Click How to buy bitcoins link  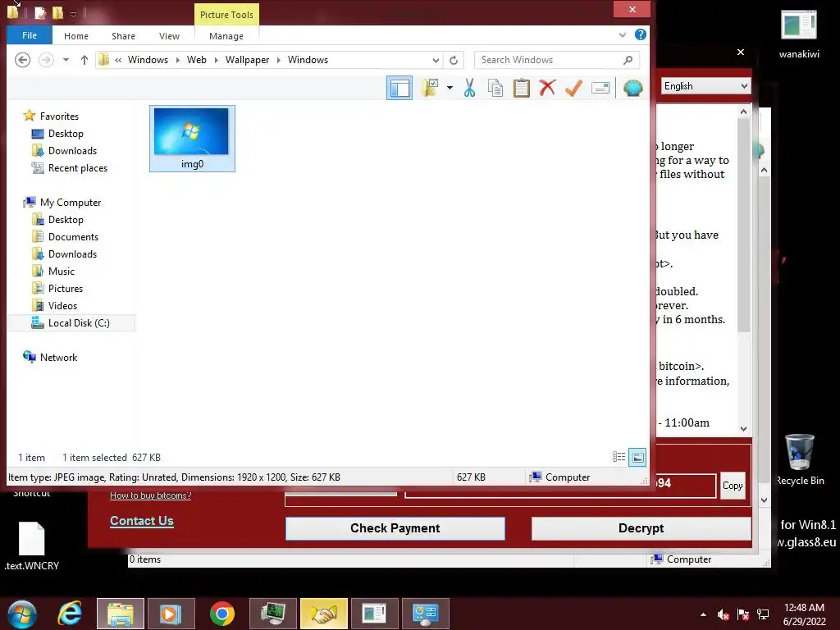coord(151,495)
